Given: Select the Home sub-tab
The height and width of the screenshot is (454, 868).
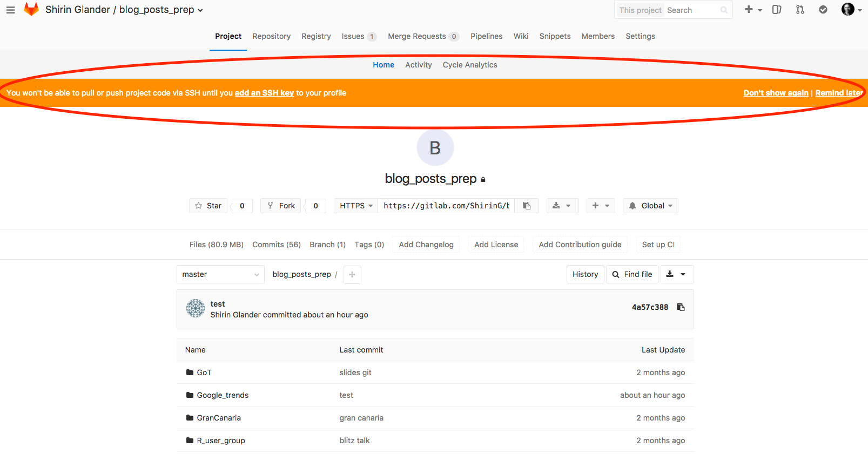Looking at the screenshot, I should pos(383,65).
